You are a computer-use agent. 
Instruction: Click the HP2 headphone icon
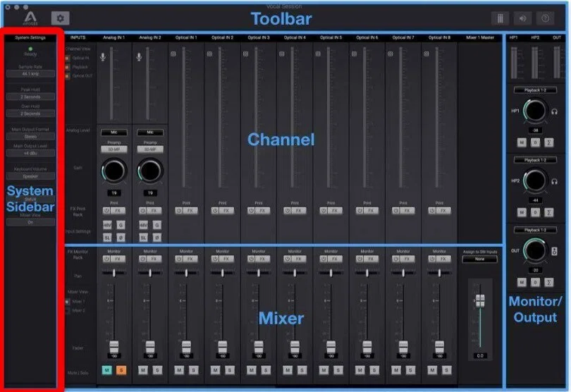(x=554, y=181)
